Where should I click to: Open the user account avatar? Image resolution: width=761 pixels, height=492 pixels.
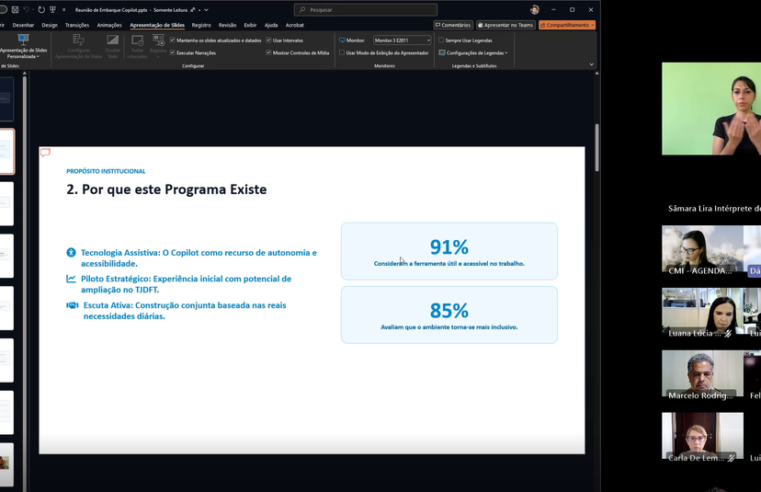pyautogui.click(x=534, y=10)
